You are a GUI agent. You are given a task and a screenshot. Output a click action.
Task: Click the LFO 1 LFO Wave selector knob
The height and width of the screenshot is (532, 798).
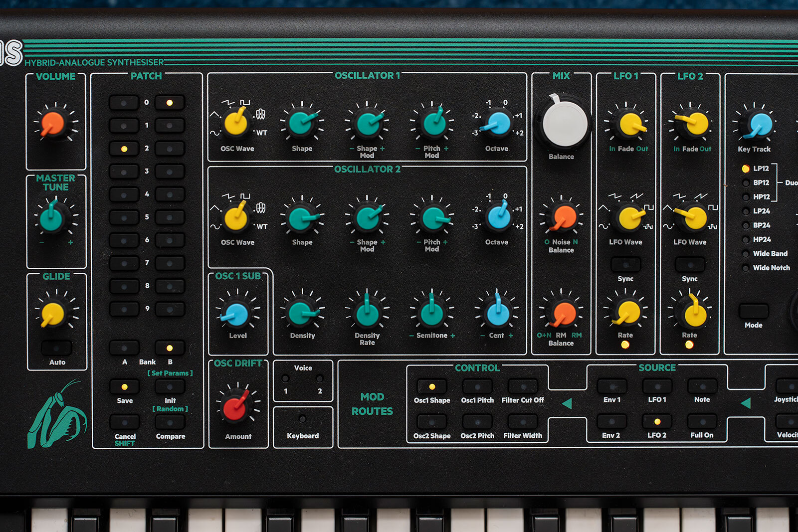click(x=629, y=217)
